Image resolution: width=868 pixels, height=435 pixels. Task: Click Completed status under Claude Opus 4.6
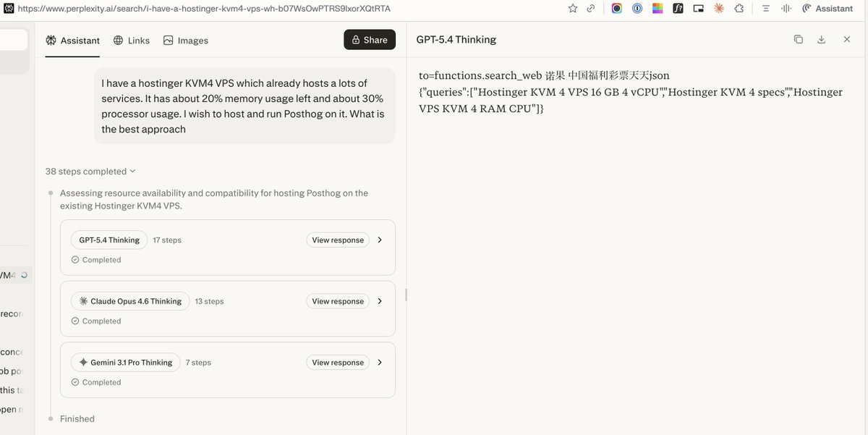coord(96,321)
